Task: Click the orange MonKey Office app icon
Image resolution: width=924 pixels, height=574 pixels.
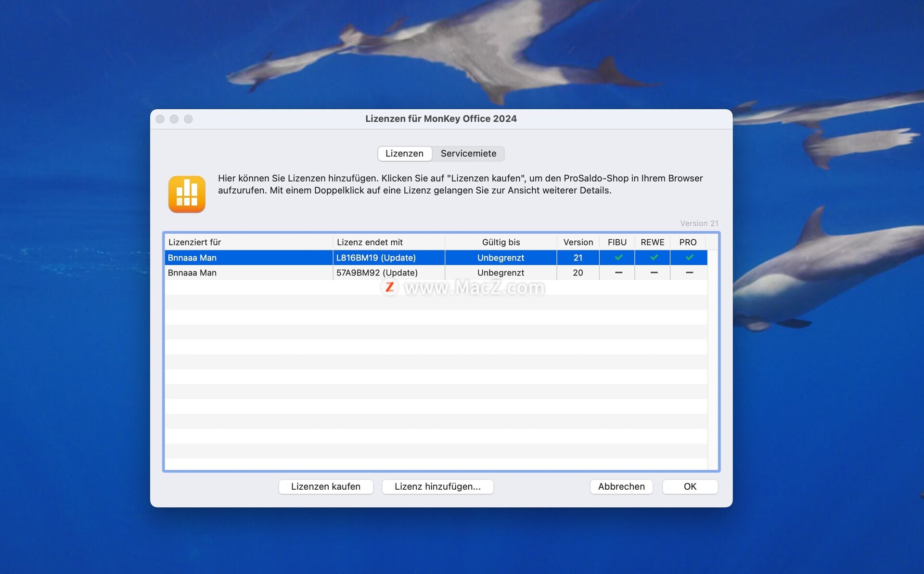Action: (187, 194)
